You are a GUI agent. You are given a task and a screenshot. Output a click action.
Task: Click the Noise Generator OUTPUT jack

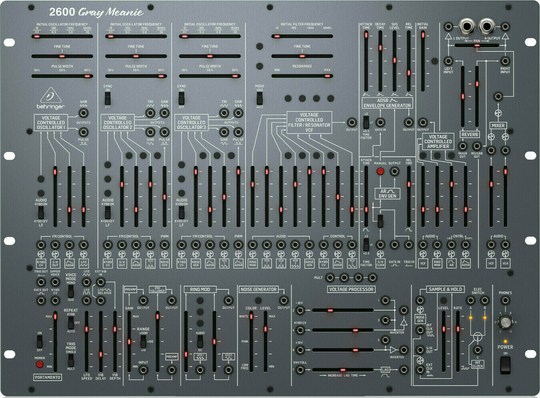tap(283, 300)
